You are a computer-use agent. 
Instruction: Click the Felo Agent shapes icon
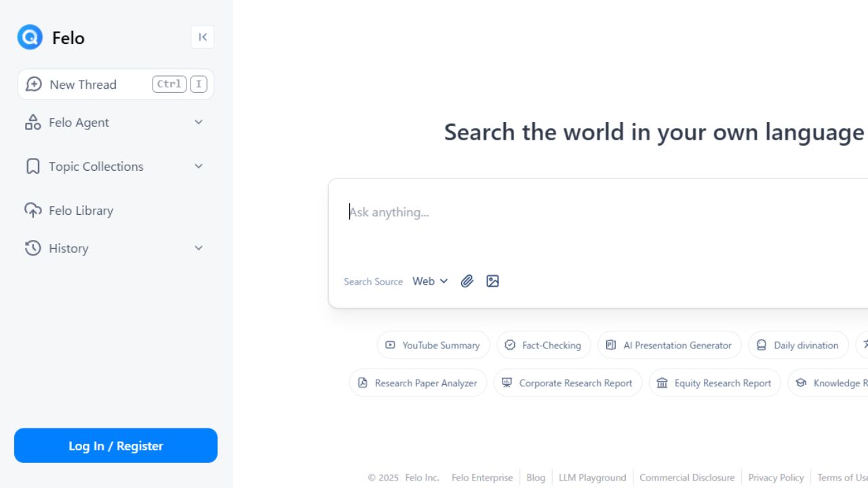[33, 122]
